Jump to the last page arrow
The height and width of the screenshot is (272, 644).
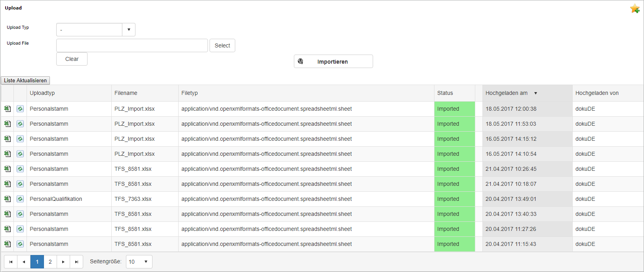pos(76,262)
